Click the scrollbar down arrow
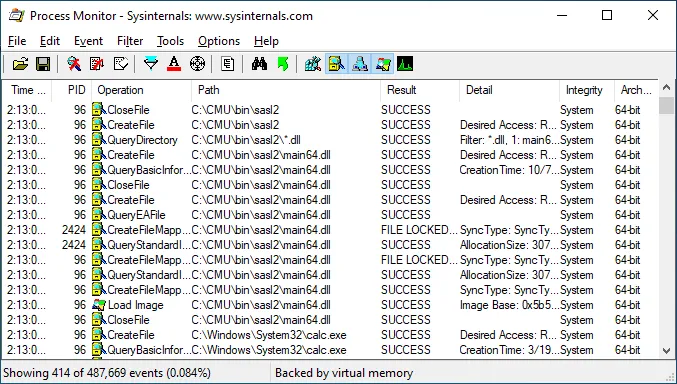This screenshot has width=677, height=384. pyautogui.click(x=666, y=350)
